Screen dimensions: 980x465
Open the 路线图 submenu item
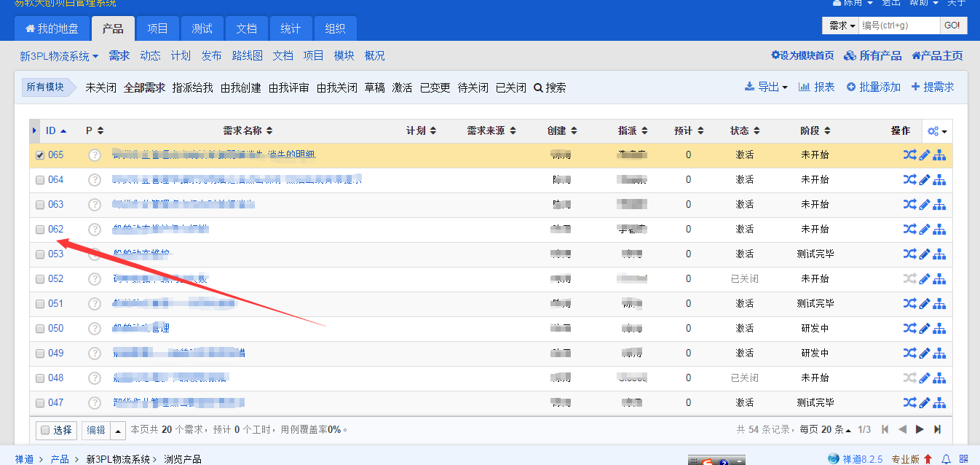point(247,56)
